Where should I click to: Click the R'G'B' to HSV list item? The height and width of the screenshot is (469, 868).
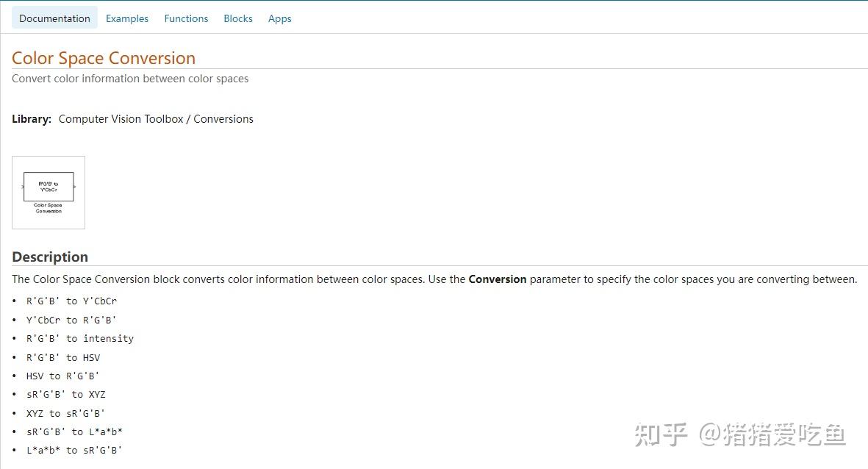(x=63, y=357)
